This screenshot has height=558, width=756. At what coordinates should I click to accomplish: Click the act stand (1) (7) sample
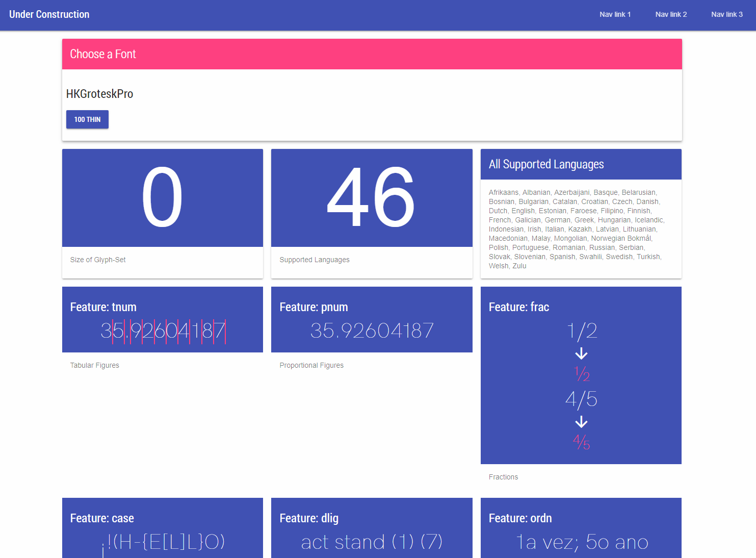tap(372, 542)
